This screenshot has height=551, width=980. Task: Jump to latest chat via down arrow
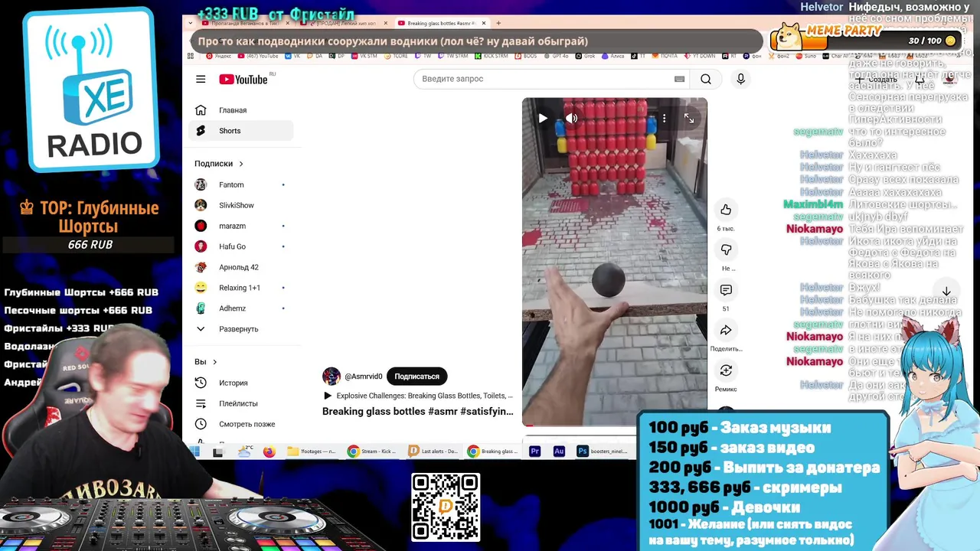click(946, 292)
